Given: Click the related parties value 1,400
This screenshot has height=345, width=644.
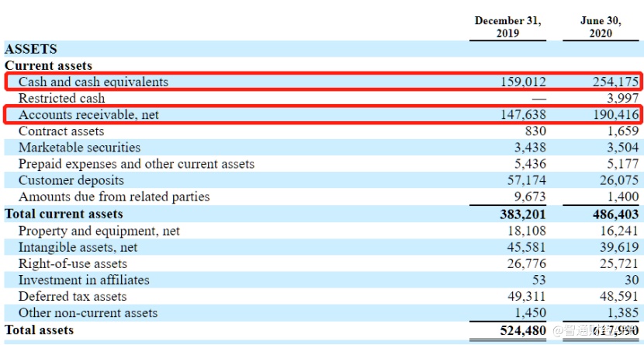Looking at the screenshot, I should [x=623, y=197].
